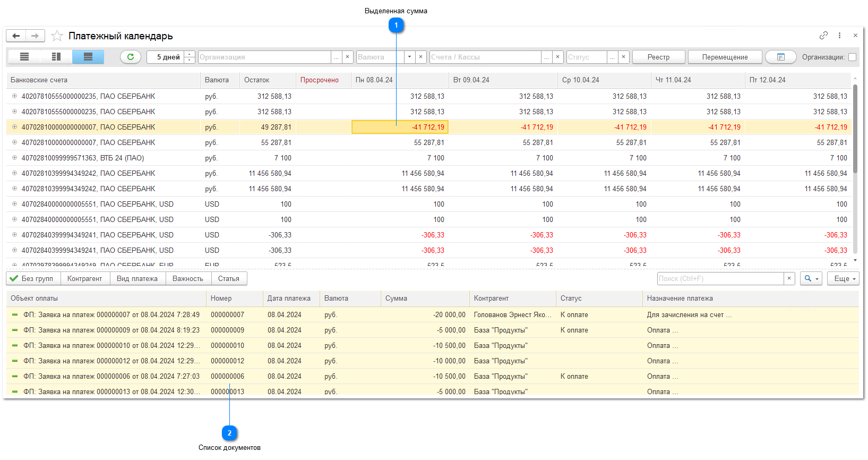
Task: Click the Пн 08.04.24 column header
Action: (x=400, y=80)
